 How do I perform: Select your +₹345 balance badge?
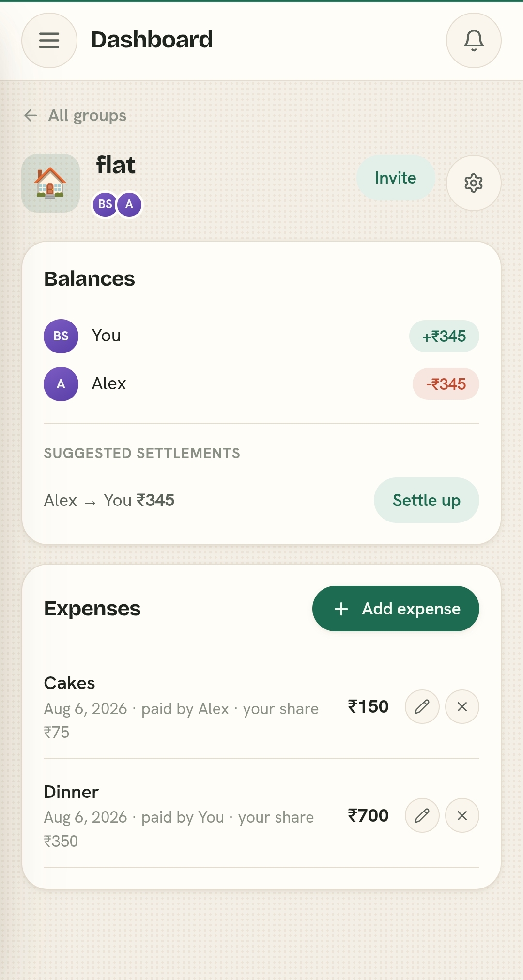tap(444, 336)
